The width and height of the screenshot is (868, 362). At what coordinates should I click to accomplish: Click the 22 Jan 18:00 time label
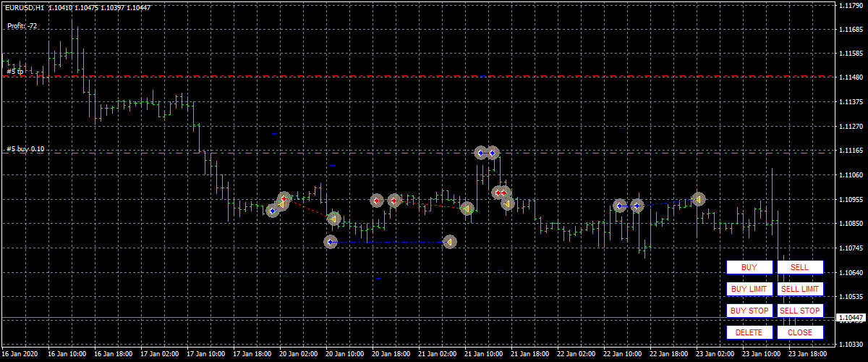(668, 355)
